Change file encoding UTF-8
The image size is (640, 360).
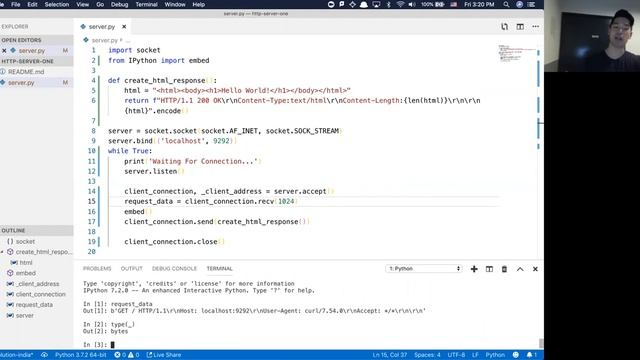pyautogui.click(x=456, y=355)
